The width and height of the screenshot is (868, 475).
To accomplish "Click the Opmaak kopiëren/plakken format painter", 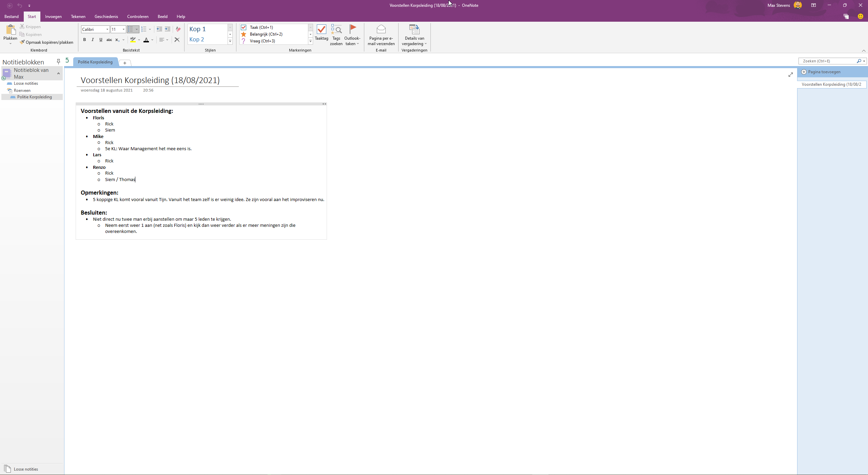I will click(46, 42).
